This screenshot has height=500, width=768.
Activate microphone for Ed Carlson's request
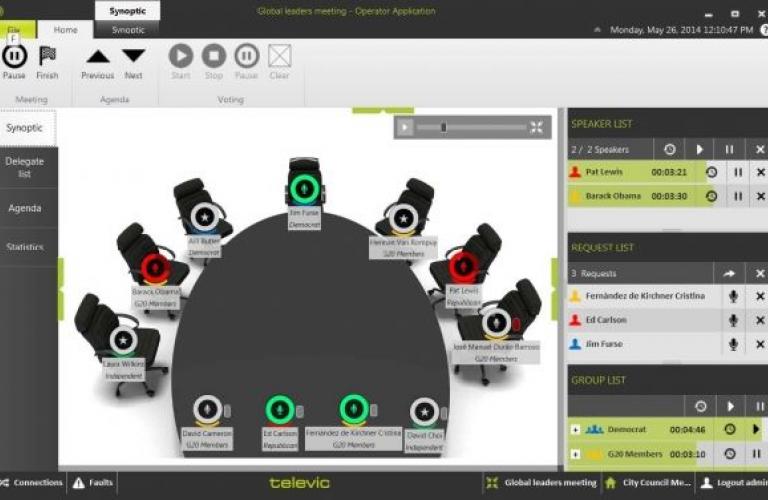click(733, 320)
